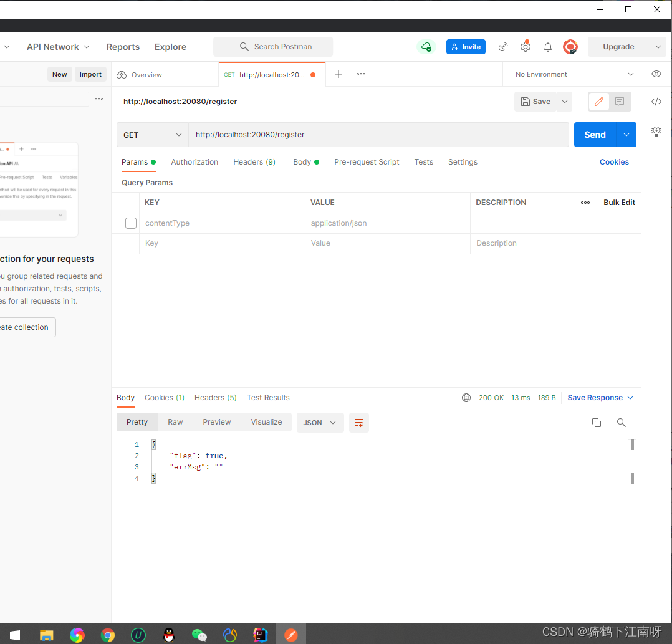
Task: Click the Invite button
Action: 466,47
